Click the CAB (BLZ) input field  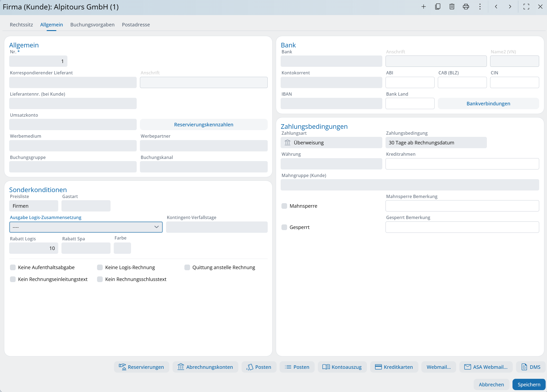tap(462, 82)
